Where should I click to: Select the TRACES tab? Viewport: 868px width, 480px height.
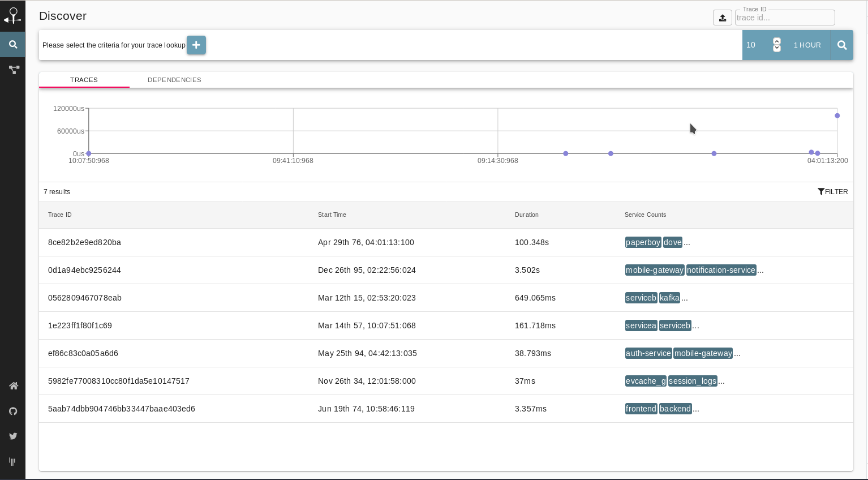[x=84, y=80]
